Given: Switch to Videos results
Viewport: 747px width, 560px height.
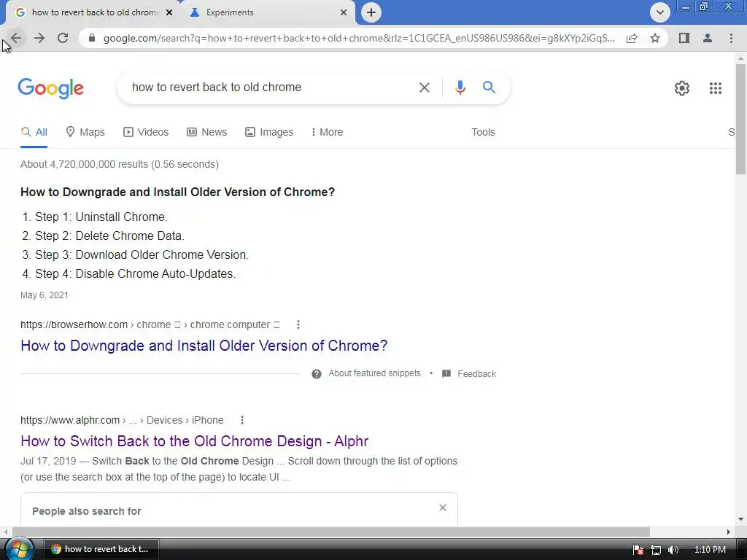Looking at the screenshot, I should [x=146, y=133].
